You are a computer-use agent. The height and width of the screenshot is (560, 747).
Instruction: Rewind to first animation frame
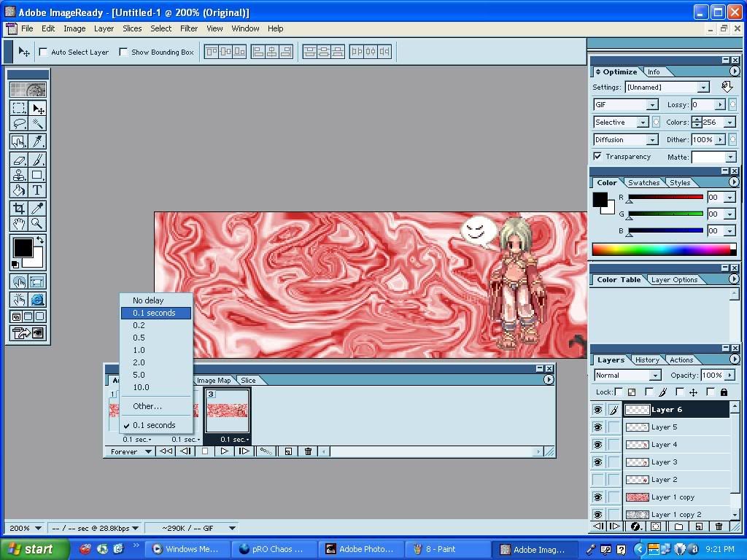(166, 451)
